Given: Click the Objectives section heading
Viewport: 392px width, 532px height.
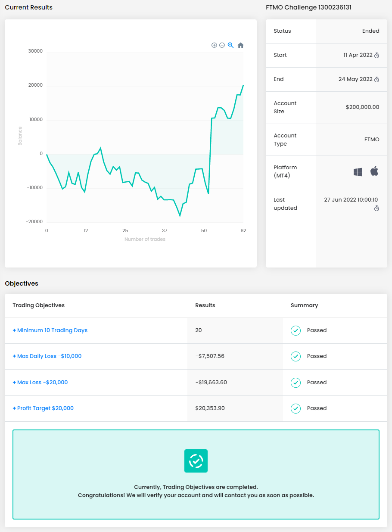Looking at the screenshot, I should click(x=22, y=283).
